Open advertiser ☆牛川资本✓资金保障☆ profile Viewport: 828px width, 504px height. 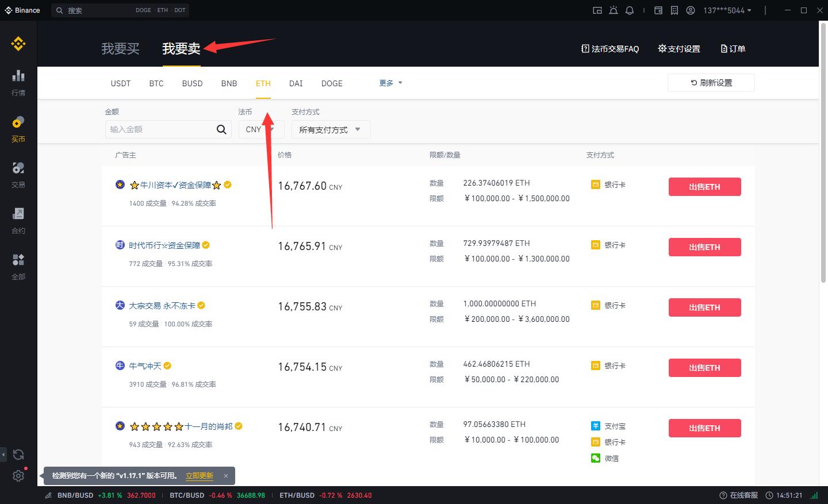(x=175, y=185)
